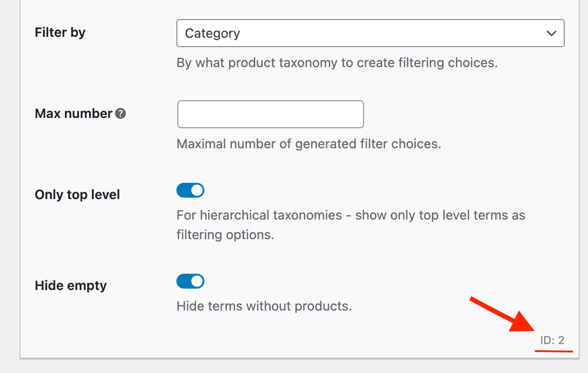Image resolution: width=588 pixels, height=373 pixels.
Task: Click the ID: 2 text
Action: [x=552, y=340]
